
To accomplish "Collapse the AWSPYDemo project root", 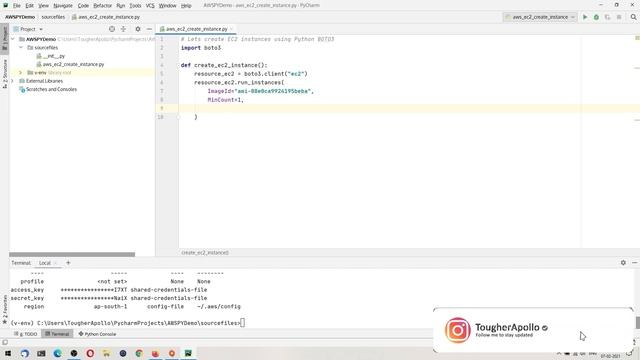I will 13,39.
